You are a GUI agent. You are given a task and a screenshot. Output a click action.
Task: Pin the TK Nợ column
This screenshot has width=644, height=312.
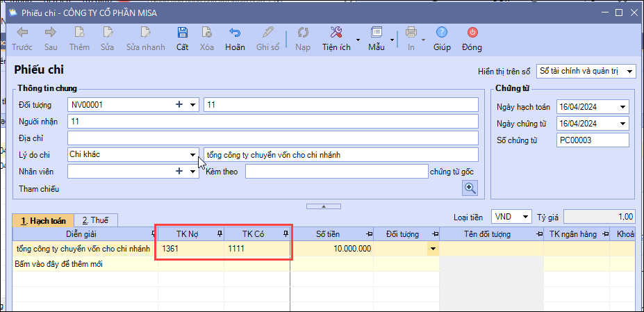220,234
